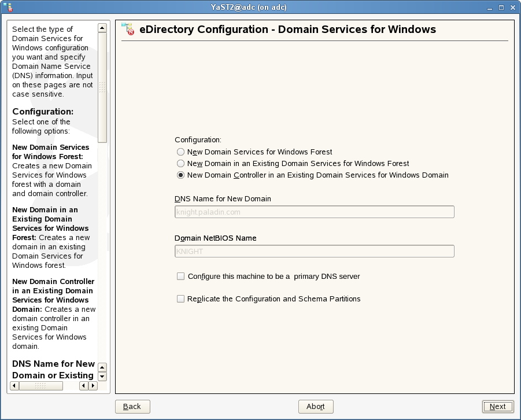
Task: Click the YaST2 window title bar icon
Action: tap(8, 7)
